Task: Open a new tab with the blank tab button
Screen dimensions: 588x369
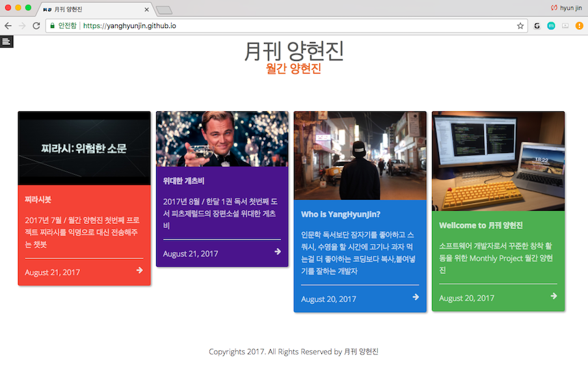Action: pos(164,10)
